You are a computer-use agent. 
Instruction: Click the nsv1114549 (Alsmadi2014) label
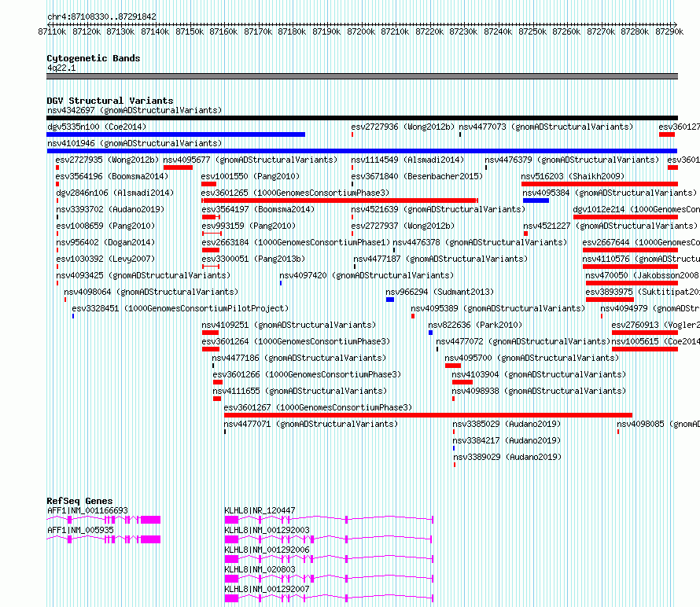[407, 160]
